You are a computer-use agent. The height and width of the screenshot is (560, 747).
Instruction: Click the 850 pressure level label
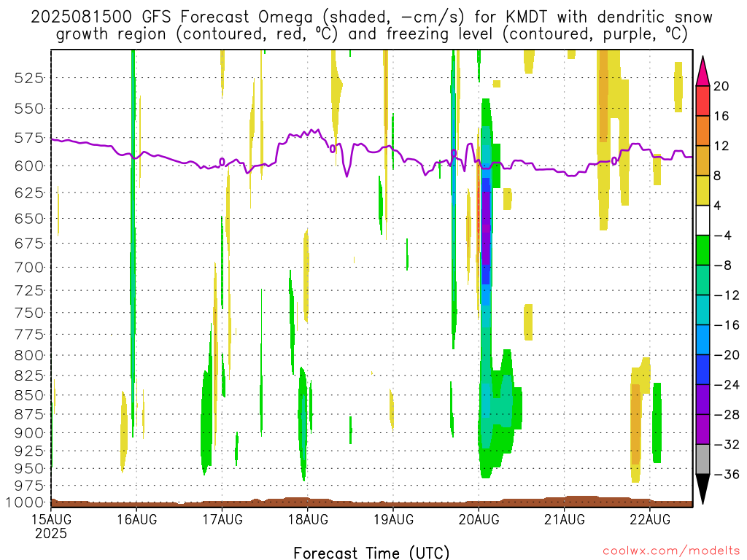point(29,395)
